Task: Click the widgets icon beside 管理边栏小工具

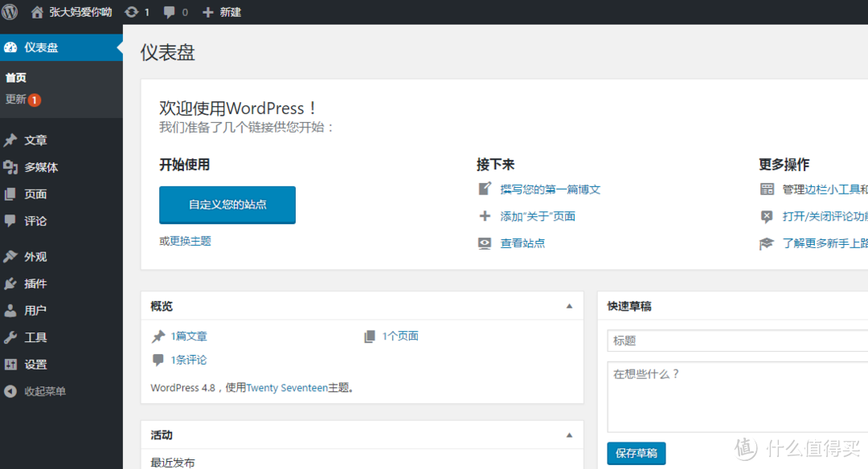Action: [x=767, y=190]
